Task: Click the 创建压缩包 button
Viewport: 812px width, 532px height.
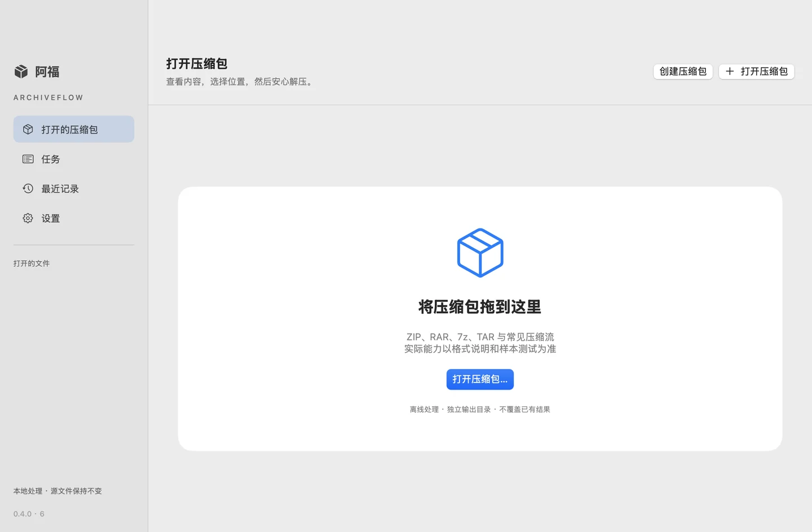Action: (683, 72)
